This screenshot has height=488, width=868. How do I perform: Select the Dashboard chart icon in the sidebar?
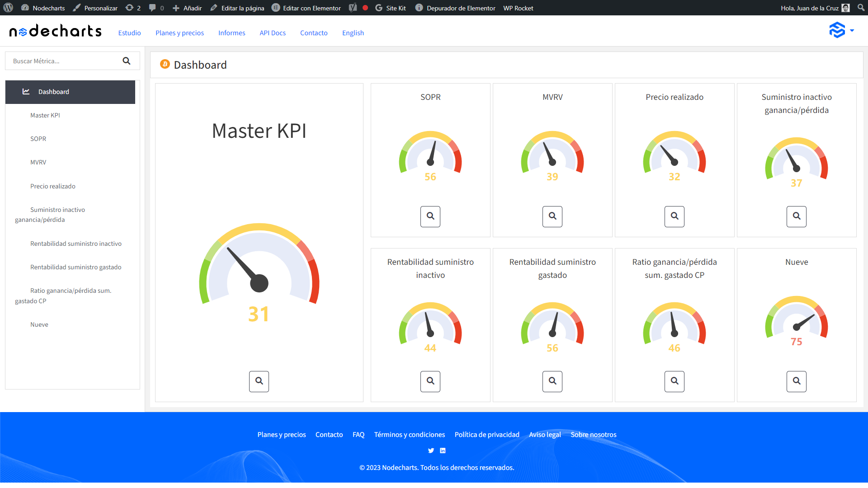click(x=26, y=91)
